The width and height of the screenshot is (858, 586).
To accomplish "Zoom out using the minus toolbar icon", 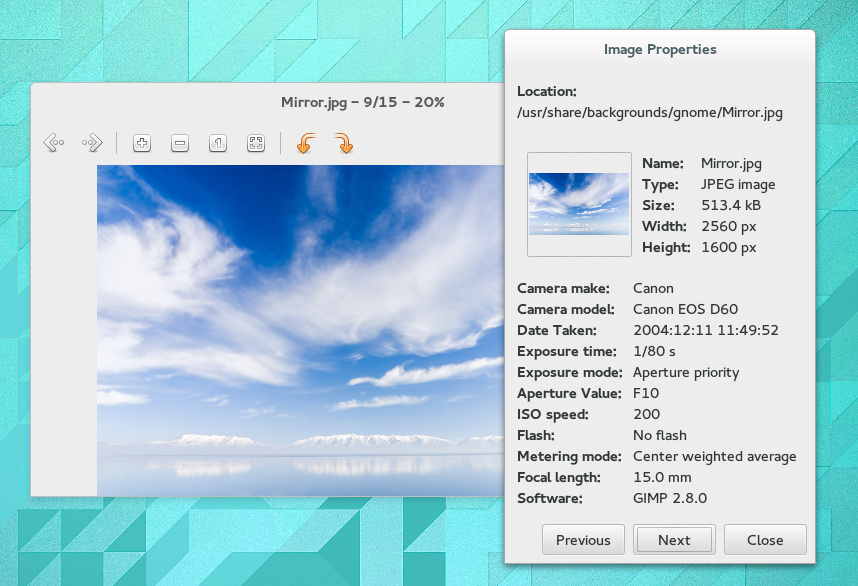I will pos(179,143).
